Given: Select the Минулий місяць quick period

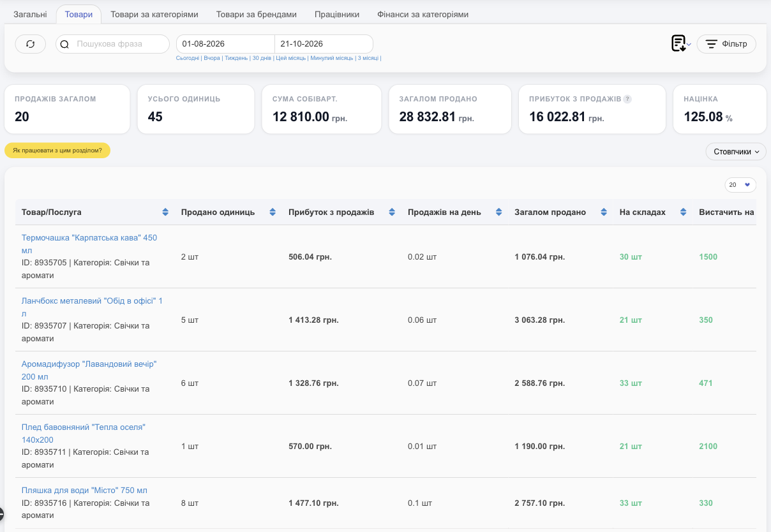Looking at the screenshot, I should point(332,58).
